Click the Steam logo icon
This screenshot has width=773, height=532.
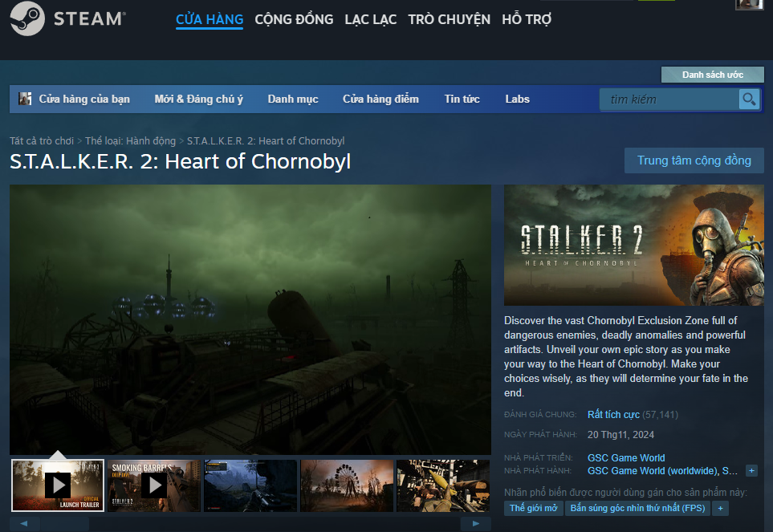(27, 18)
